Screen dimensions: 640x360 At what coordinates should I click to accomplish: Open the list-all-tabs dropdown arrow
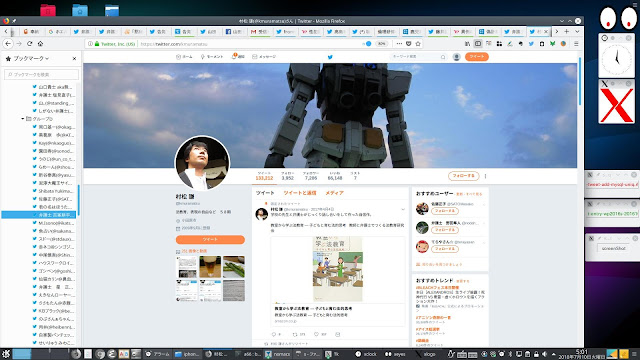pyautogui.click(x=577, y=31)
